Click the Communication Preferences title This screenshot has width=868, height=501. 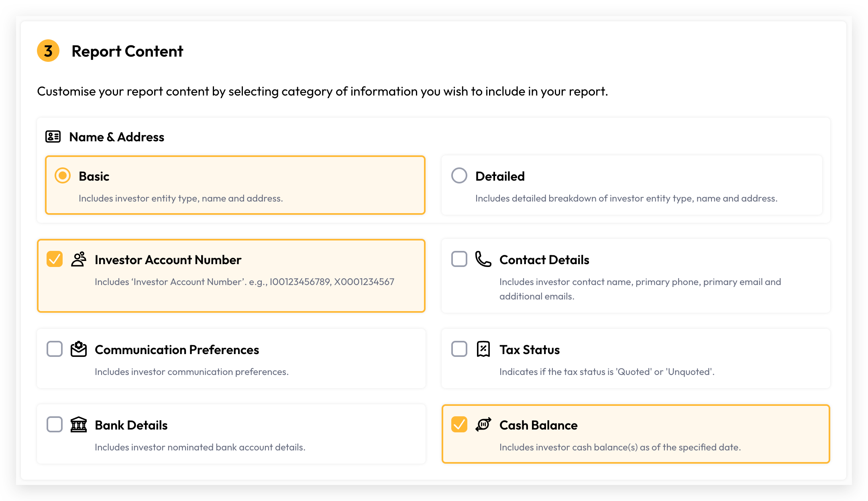pos(177,350)
